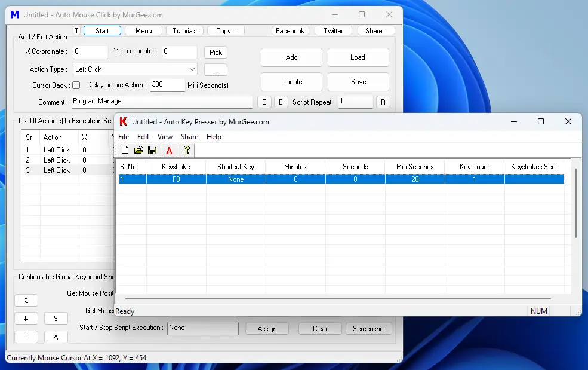Click the Share... button

click(376, 31)
